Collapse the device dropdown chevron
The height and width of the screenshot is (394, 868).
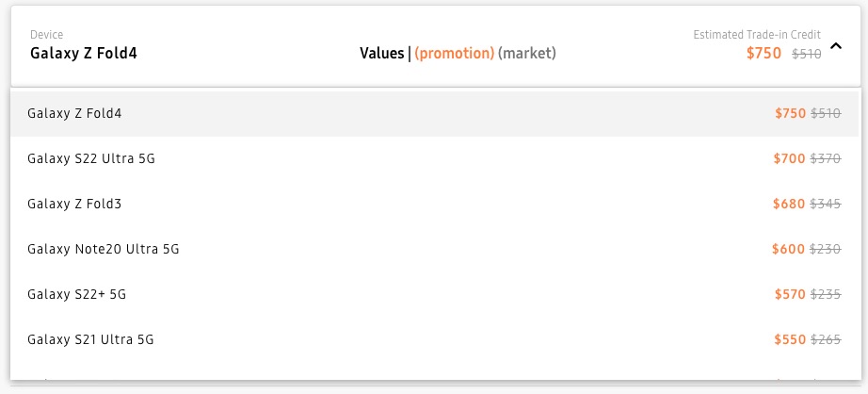tap(837, 46)
